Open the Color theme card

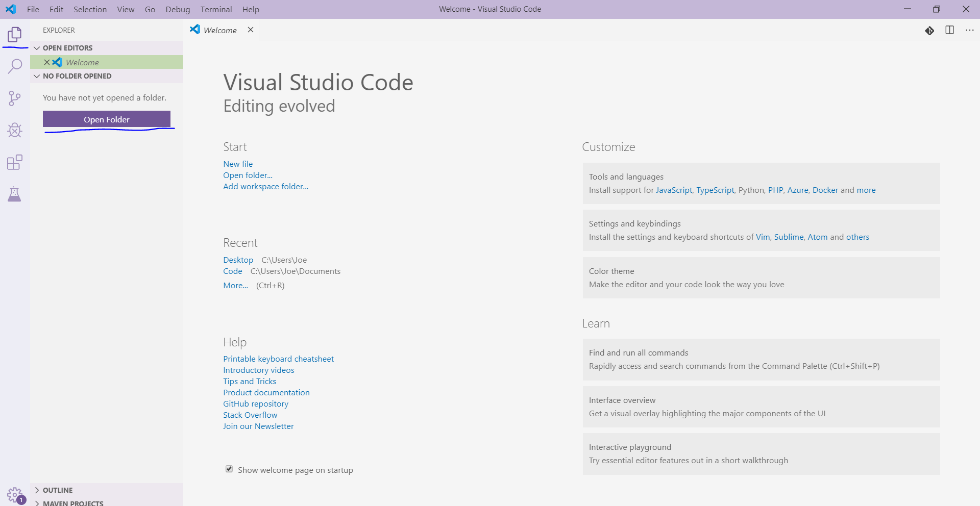761,277
